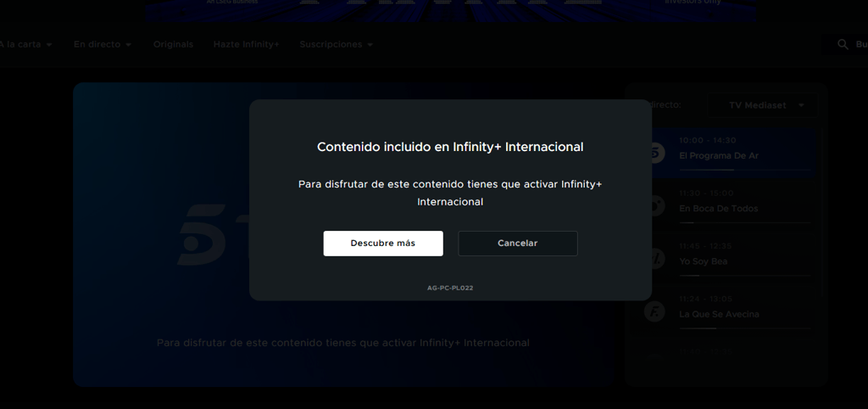
Task: Go to Originals section
Action: [x=173, y=44]
